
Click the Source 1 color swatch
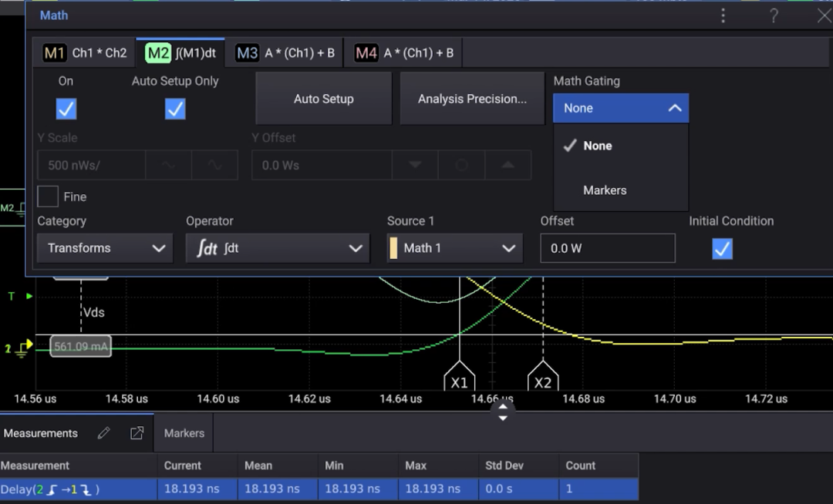(393, 247)
